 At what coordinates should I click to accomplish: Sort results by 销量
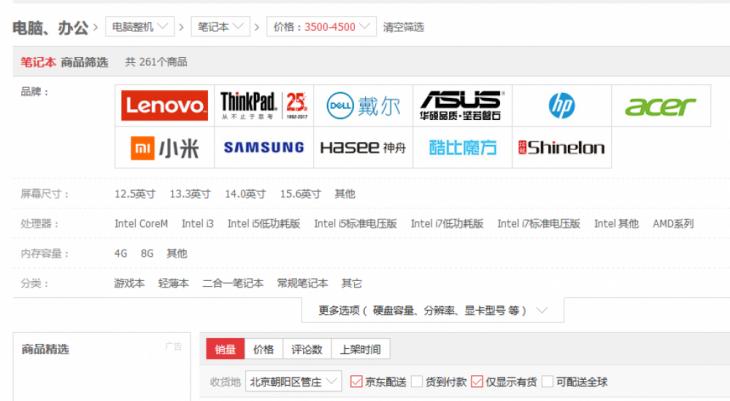coord(225,349)
